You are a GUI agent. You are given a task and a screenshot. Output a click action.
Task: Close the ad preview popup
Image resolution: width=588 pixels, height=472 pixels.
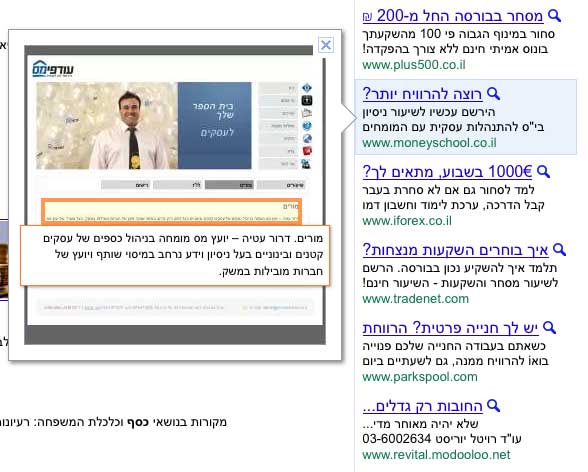tap(326, 45)
